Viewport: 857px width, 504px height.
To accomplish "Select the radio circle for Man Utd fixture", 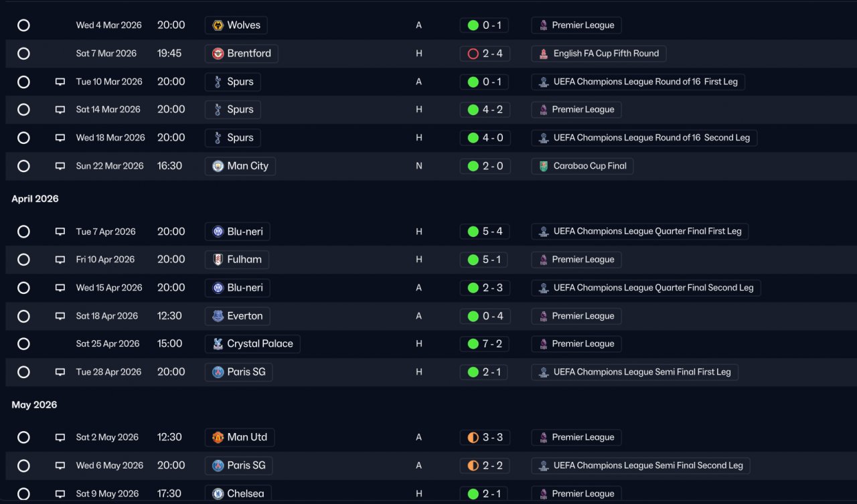I will pyautogui.click(x=23, y=437).
